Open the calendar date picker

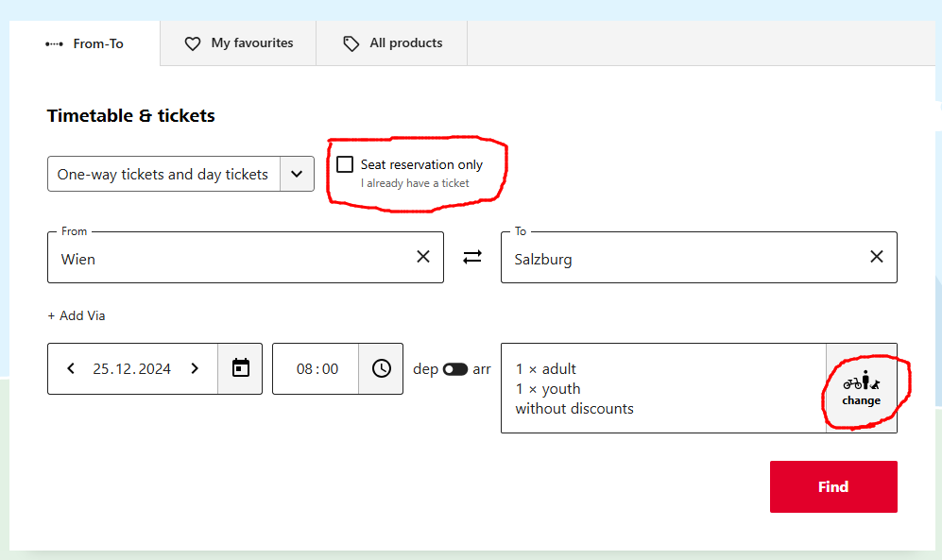pyautogui.click(x=240, y=368)
